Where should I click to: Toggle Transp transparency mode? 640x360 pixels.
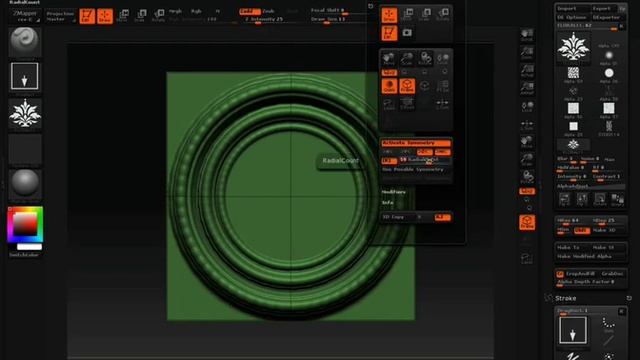[x=407, y=104]
